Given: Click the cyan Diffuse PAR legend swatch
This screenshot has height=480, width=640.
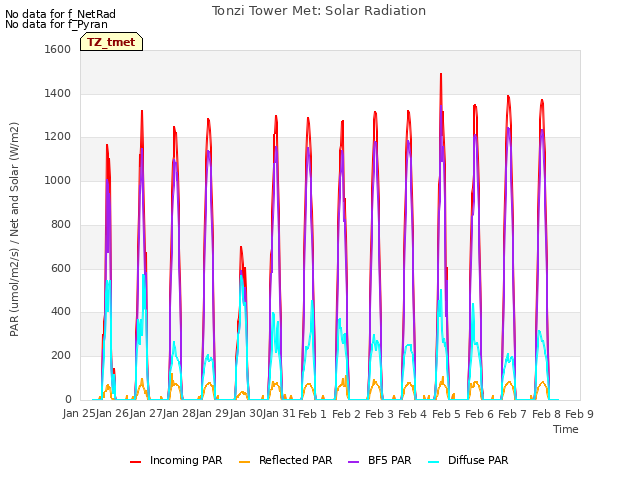Looking at the screenshot, I should pyautogui.click(x=434, y=462).
